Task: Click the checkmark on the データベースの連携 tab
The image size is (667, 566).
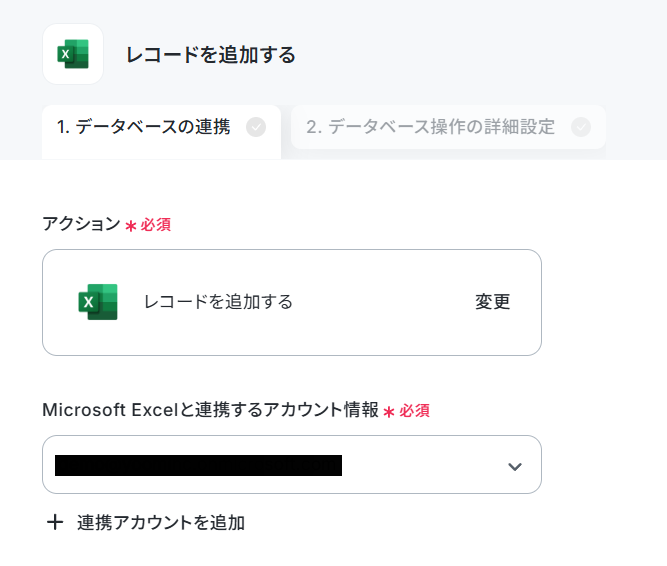Action: point(256,127)
